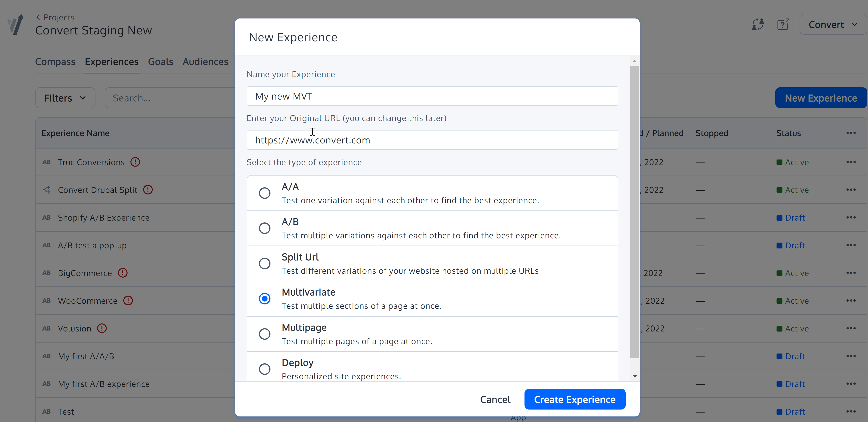Click the Convert logo in top left corner
This screenshot has width=868, height=422.
[x=15, y=24]
